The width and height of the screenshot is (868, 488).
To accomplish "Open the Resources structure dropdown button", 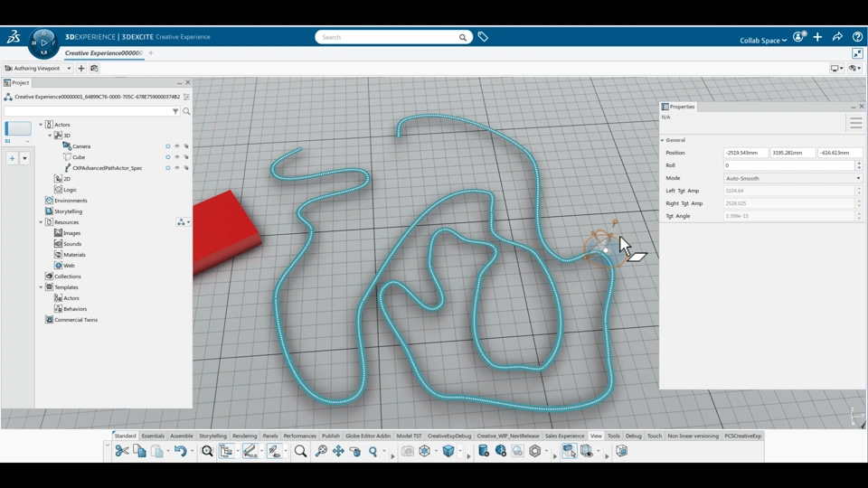I will [184, 222].
